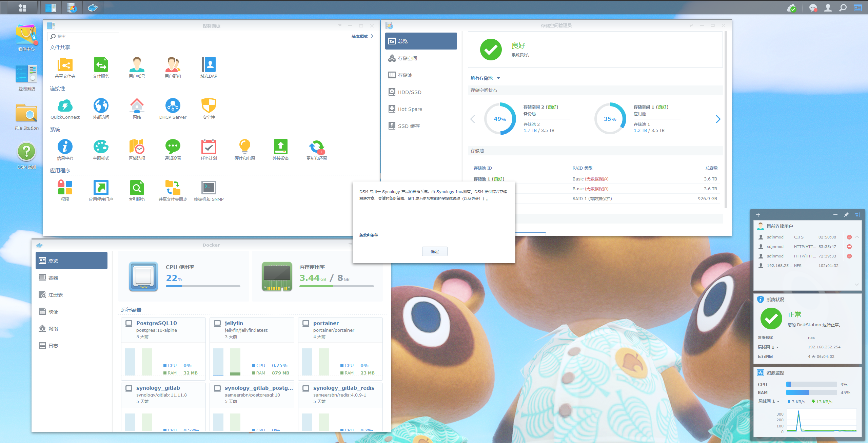This screenshot has height=443, width=868.
Task: Select 注册表 (Registry) in Docker sidebar
Action: (72, 295)
